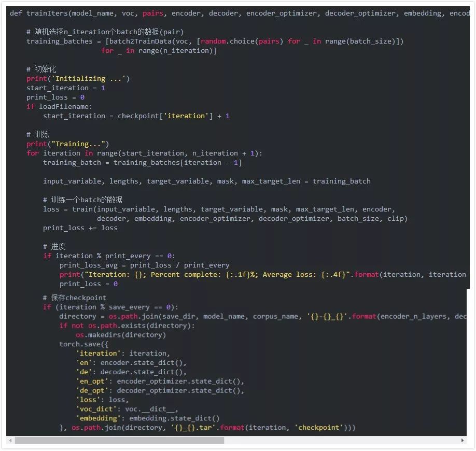
Task: Click print("Training...") line
Action: 67,144
